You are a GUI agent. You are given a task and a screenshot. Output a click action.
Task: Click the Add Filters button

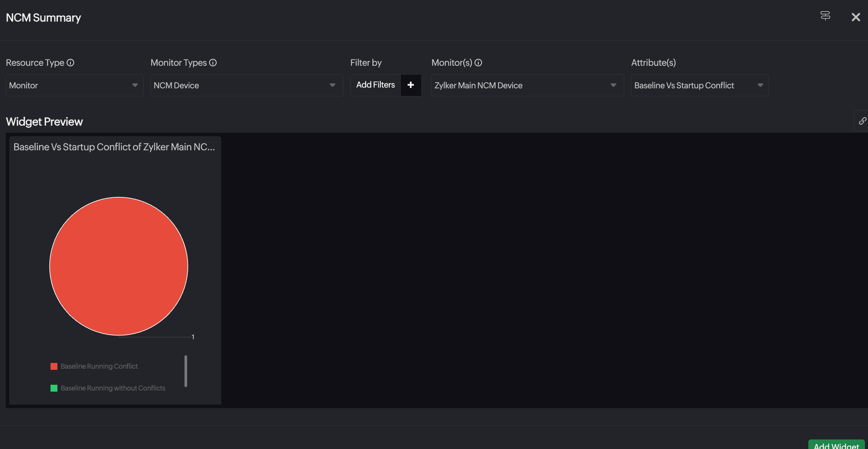tap(375, 85)
